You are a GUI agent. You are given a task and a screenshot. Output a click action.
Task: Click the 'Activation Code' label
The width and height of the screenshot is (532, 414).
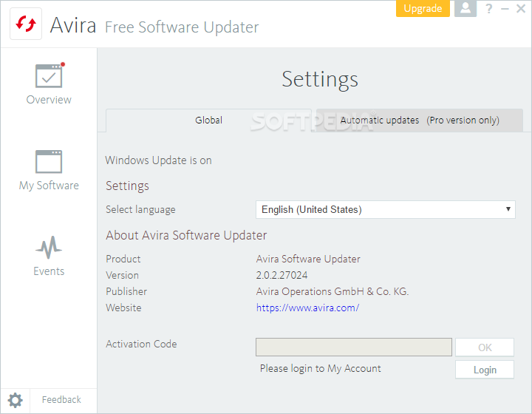[141, 344]
